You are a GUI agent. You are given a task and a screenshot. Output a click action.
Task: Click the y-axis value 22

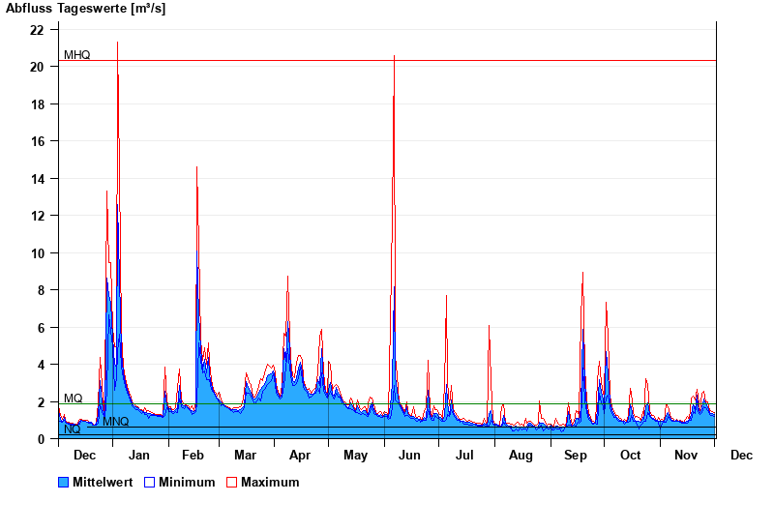pyautogui.click(x=37, y=30)
